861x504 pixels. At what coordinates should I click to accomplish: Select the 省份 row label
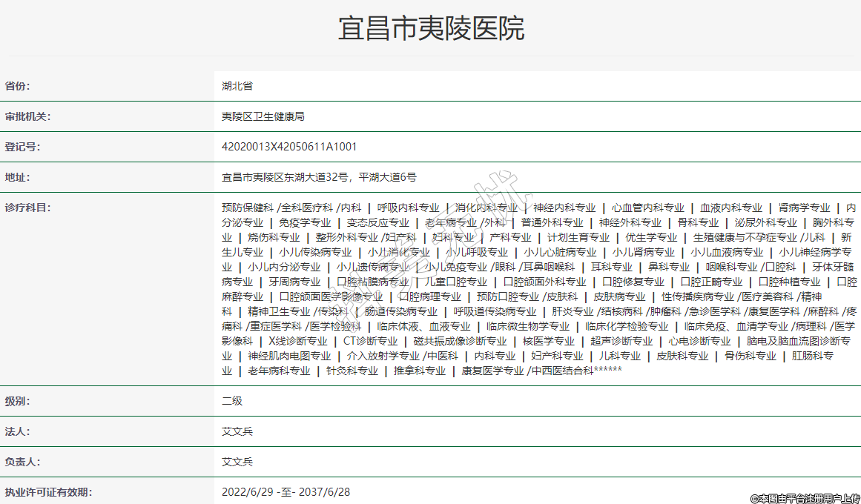click(x=18, y=86)
